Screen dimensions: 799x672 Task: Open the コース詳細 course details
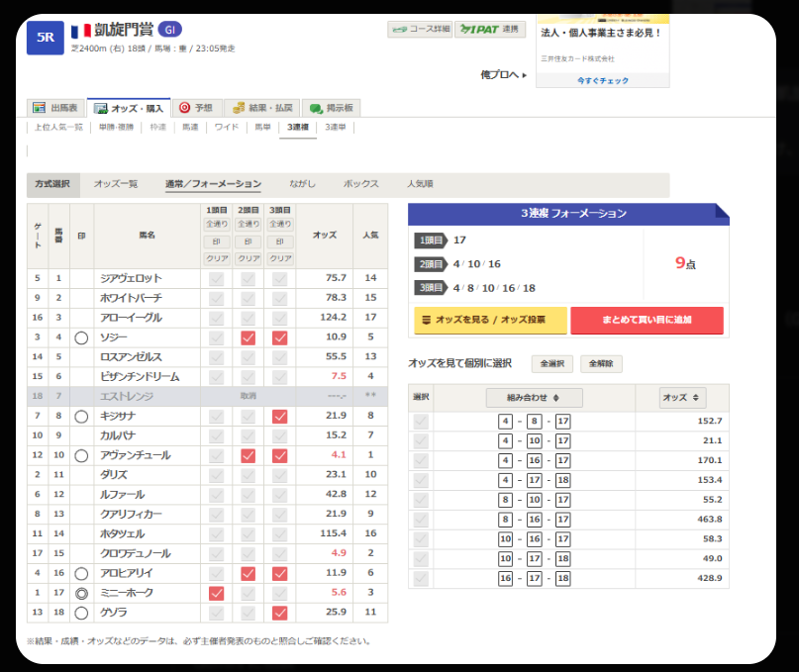click(x=419, y=30)
